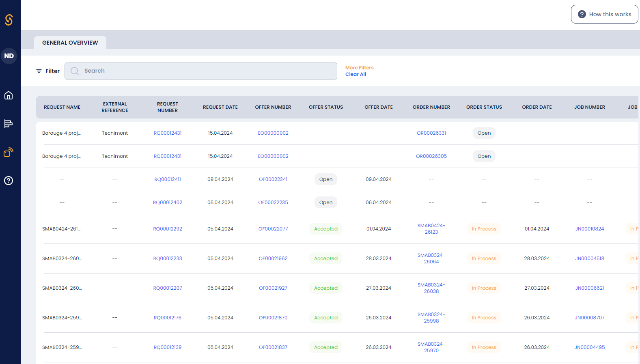Image resolution: width=640 pixels, height=364 pixels.
Task: Open offer link OF00022077
Action: (x=273, y=229)
